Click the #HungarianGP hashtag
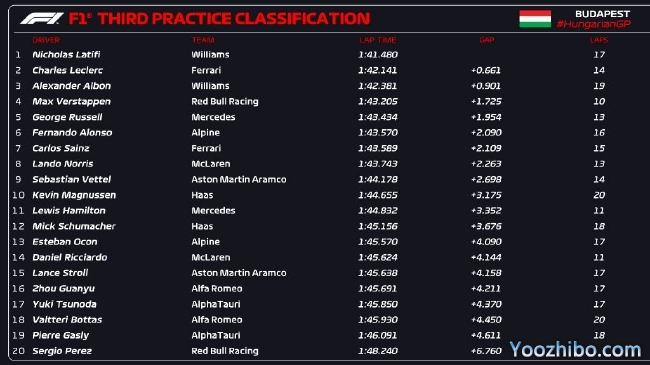 [x=594, y=24]
